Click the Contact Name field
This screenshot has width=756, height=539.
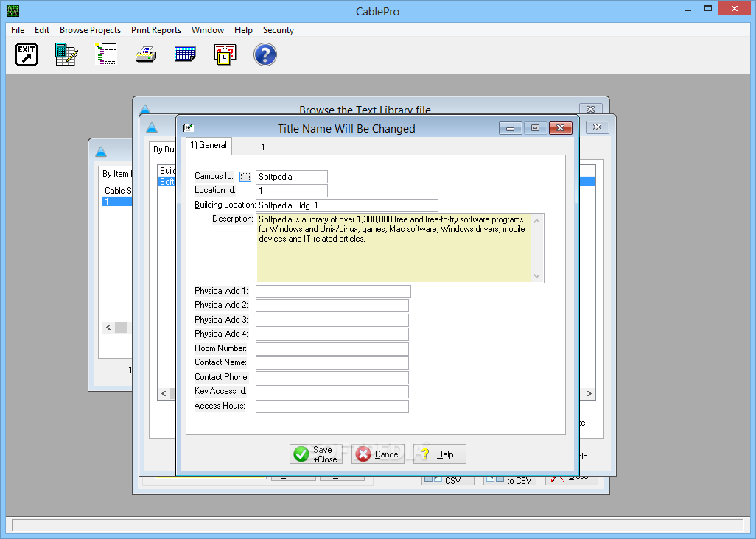coord(332,363)
